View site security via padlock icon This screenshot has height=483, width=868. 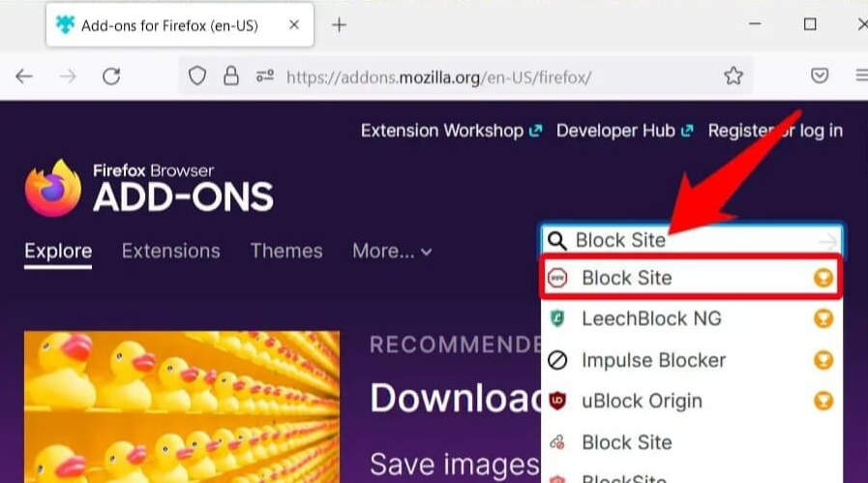pyautogui.click(x=231, y=75)
